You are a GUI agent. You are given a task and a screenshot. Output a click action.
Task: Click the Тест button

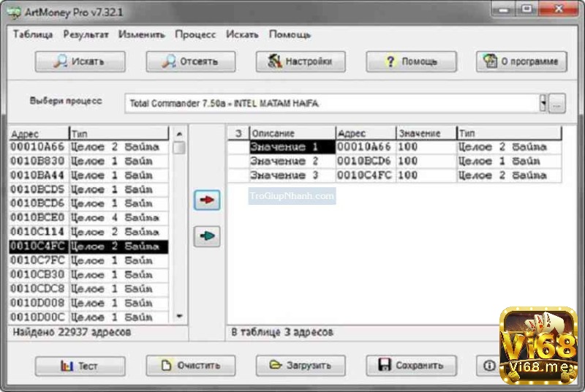(80, 366)
